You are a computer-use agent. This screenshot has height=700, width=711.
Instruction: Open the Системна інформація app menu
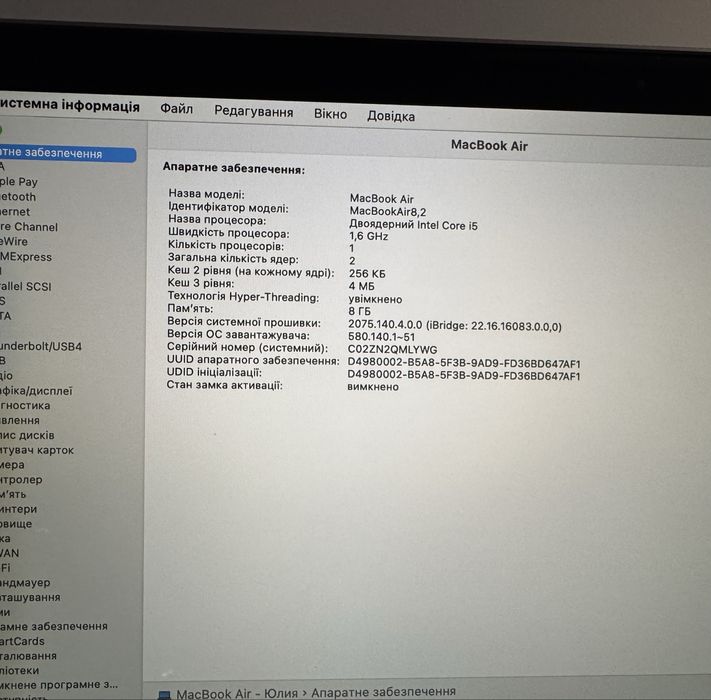[69, 105]
